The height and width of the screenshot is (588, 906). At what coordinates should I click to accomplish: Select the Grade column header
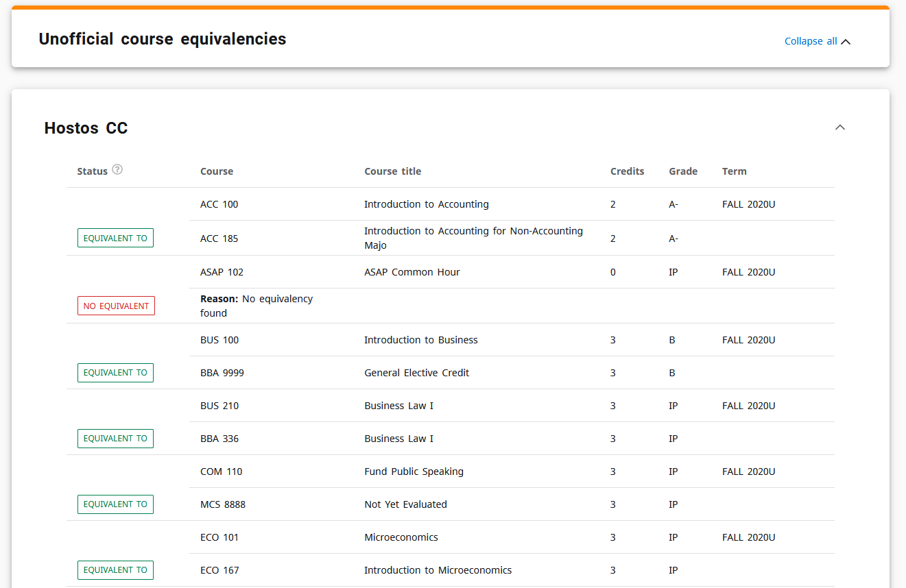click(x=683, y=171)
